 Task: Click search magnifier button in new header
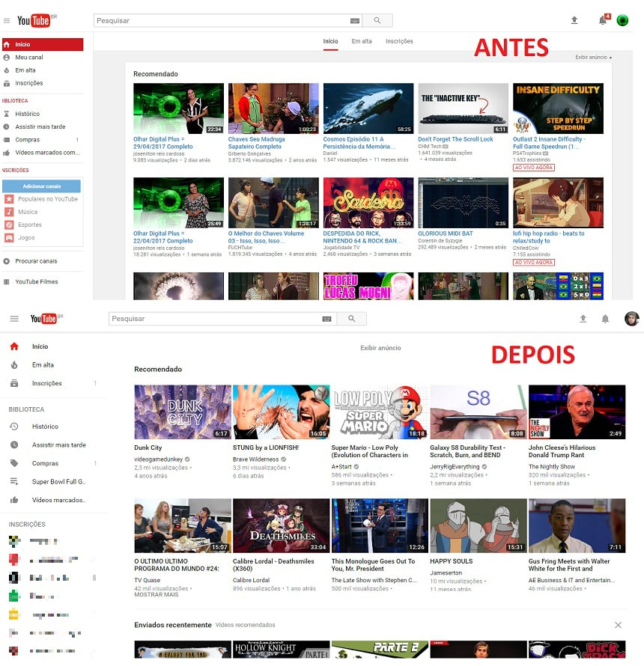[x=351, y=319]
